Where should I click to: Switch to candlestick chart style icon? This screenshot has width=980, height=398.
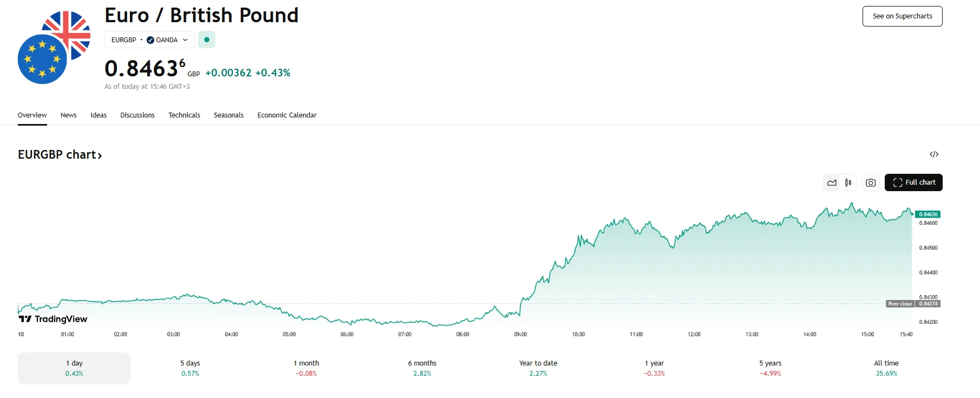(848, 182)
